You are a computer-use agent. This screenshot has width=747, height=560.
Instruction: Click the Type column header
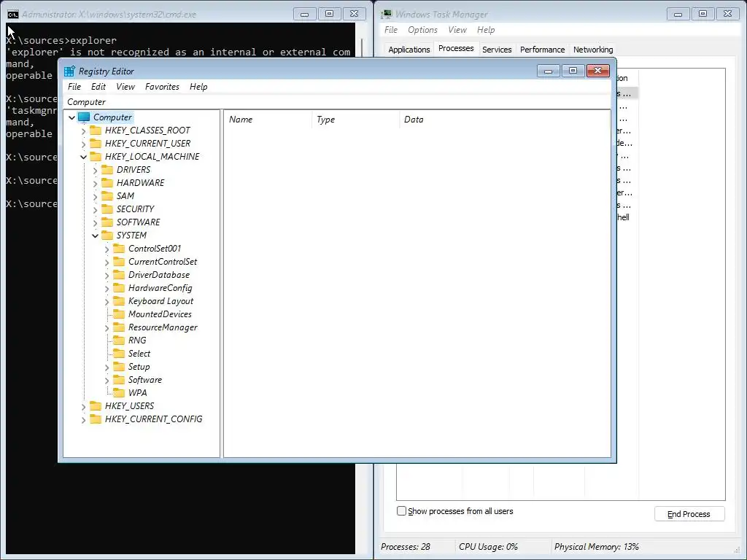(355, 120)
